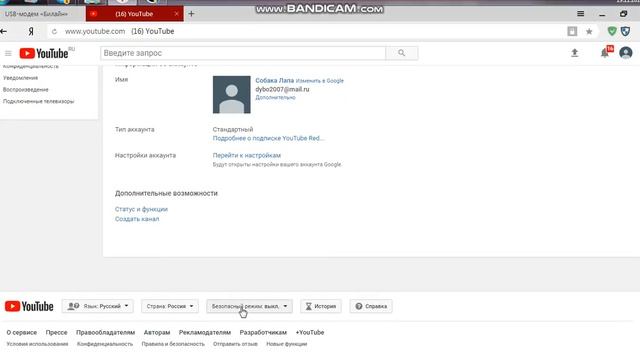Screen dimensions: 640x360
Task: Open the reader mode icon in address bar
Action: point(572,31)
